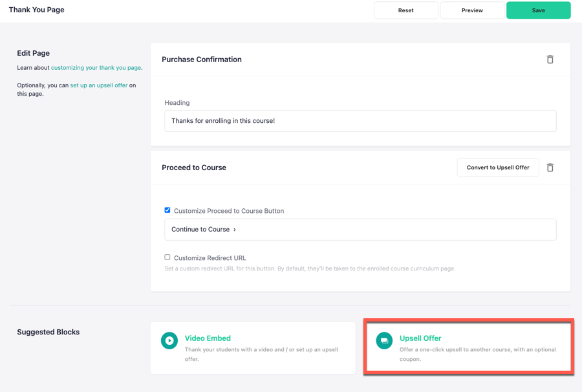Delete the Purchase Confirmation block via trash icon
This screenshot has width=582, height=392.
(550, 60)
